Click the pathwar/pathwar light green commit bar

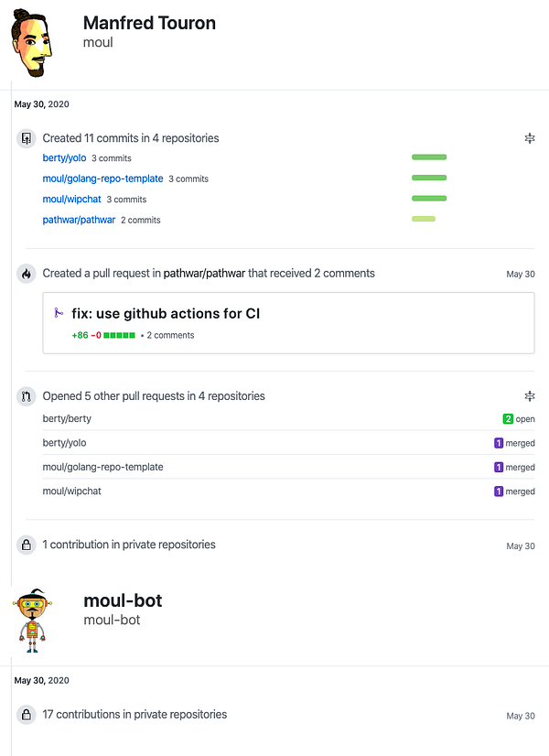(x=423, y=219)
